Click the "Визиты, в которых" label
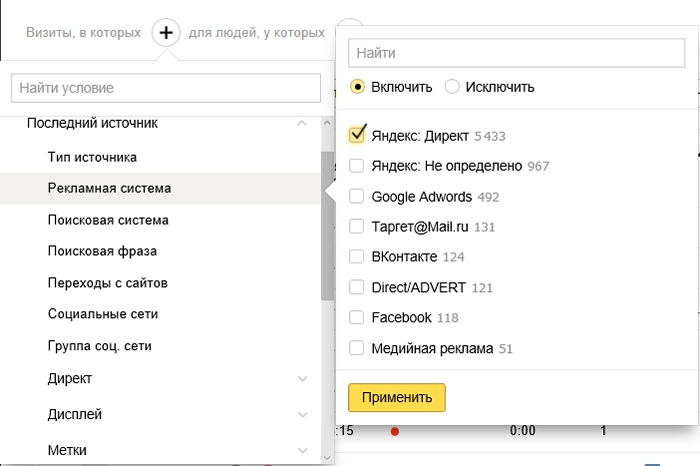This screenshot has width=700, height=466. point(83,33)
